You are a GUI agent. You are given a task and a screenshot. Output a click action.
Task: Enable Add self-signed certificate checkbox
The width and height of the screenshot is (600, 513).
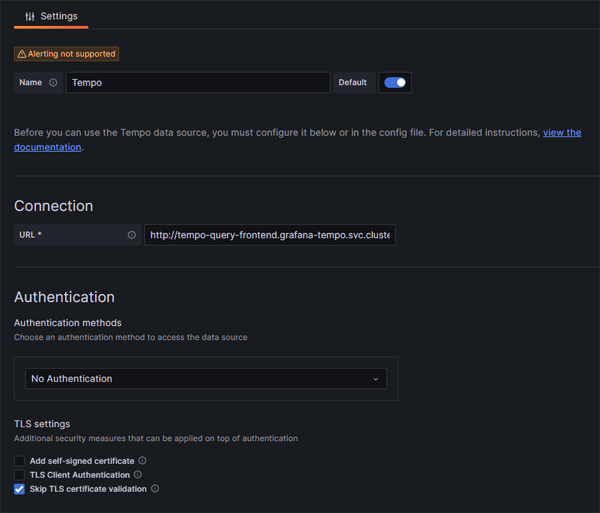tap(19, 461)
